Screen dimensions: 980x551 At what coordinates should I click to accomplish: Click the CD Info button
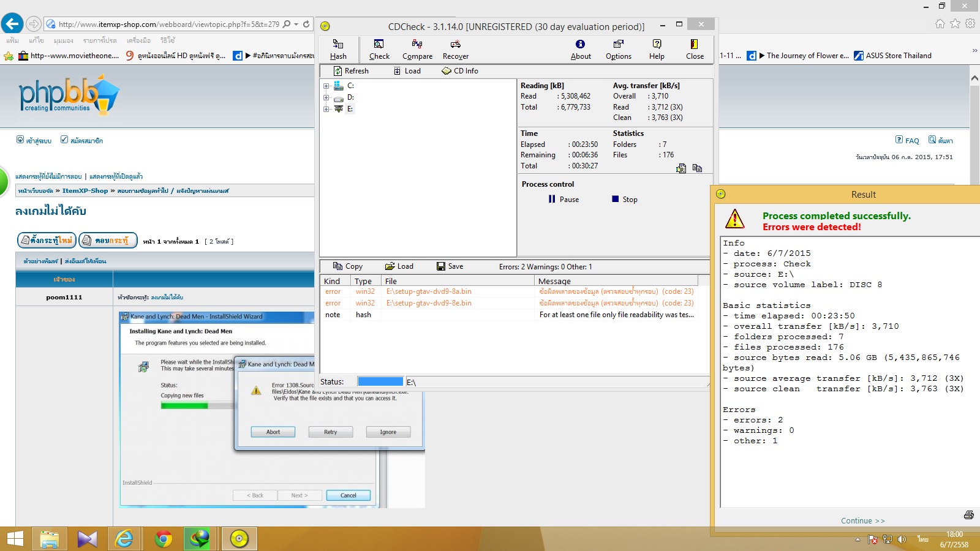tap(460, 71)
